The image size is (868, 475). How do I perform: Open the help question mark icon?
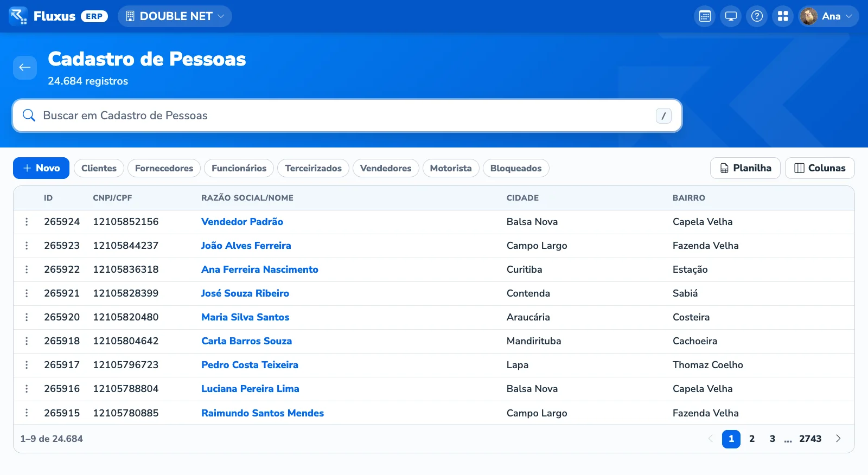click(x=757, y=16)
